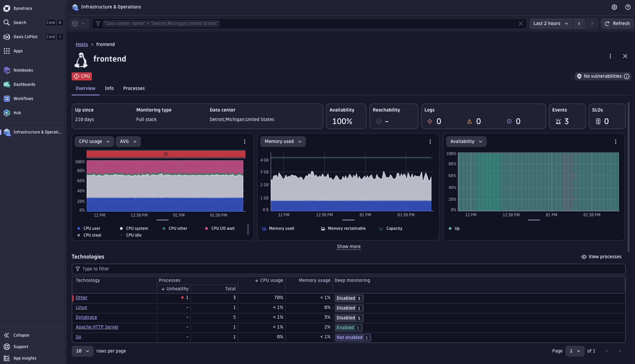Open settings gear in top bar
635x364 pixels.
614,7
